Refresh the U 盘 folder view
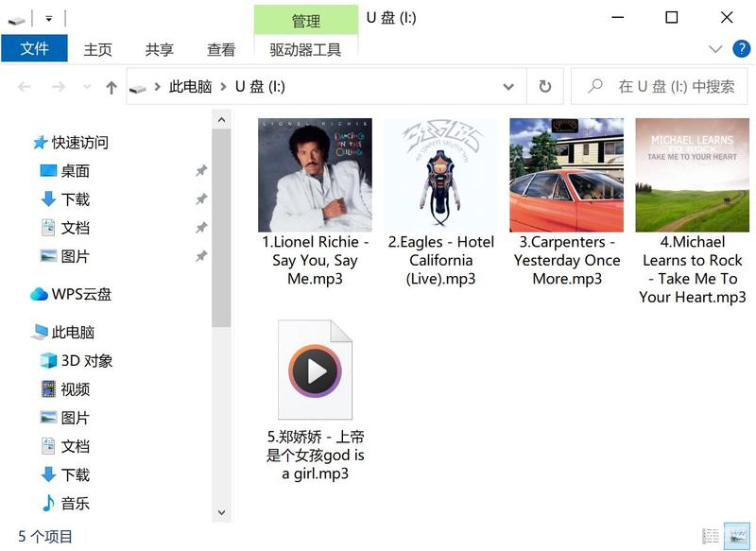This screenshot has height=551, width=756. point(545,87)
